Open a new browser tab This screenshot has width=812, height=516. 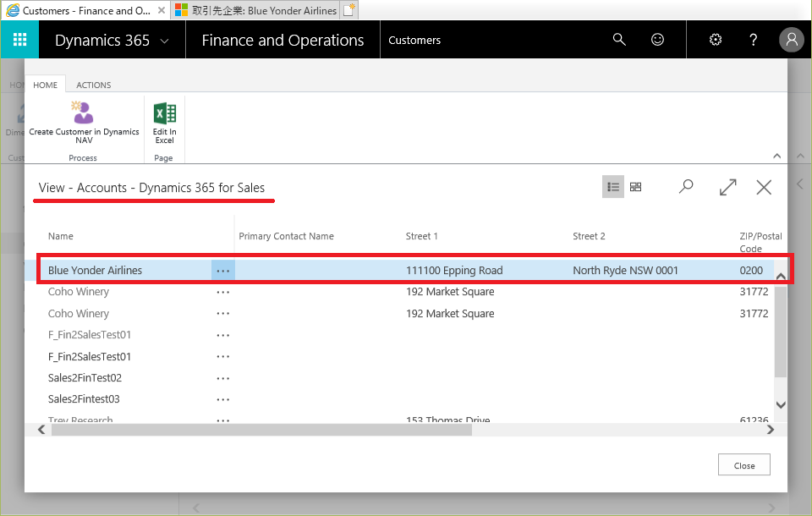pos(349,10)
